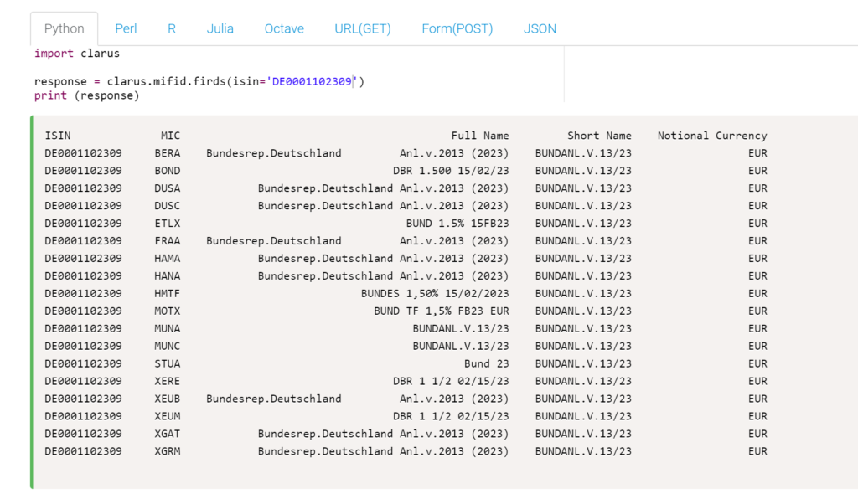
Task: Click 'Bundesrep.Deutschland' in the XEUB row
Action: tap(274, 399)
